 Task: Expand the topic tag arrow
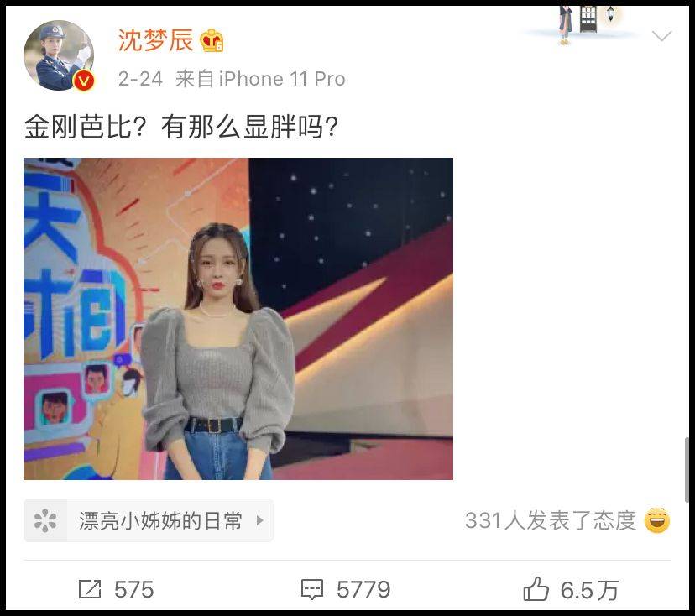pyautogui.click(x=260, y=520)
